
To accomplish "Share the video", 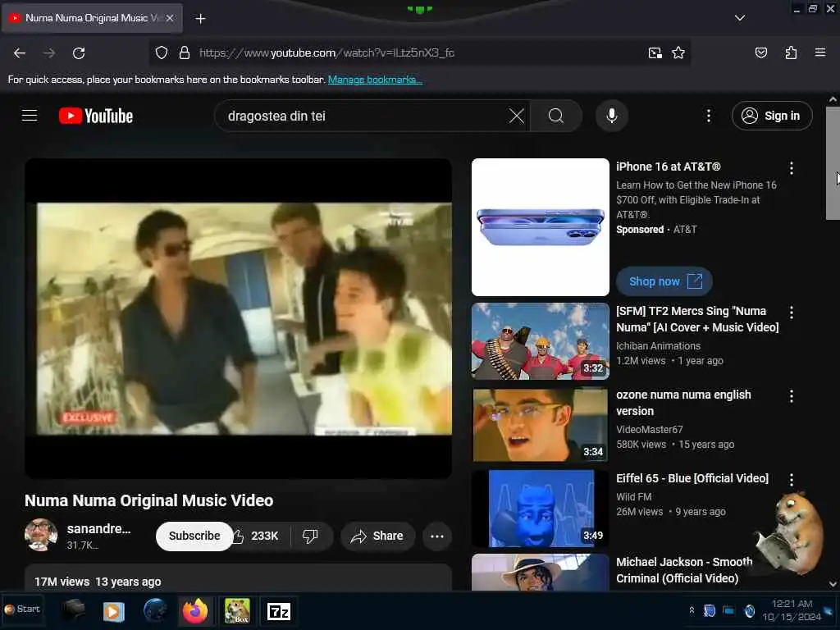I will (x=377, y=536).
